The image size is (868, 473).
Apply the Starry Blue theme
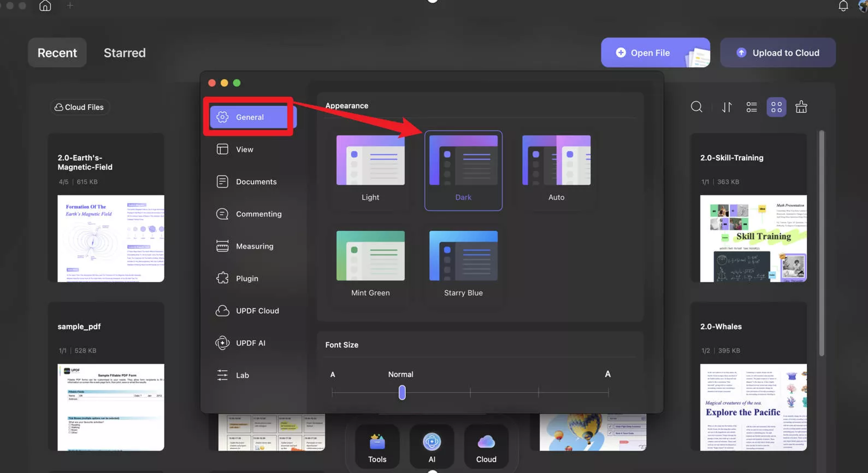(x=463, y=265)
